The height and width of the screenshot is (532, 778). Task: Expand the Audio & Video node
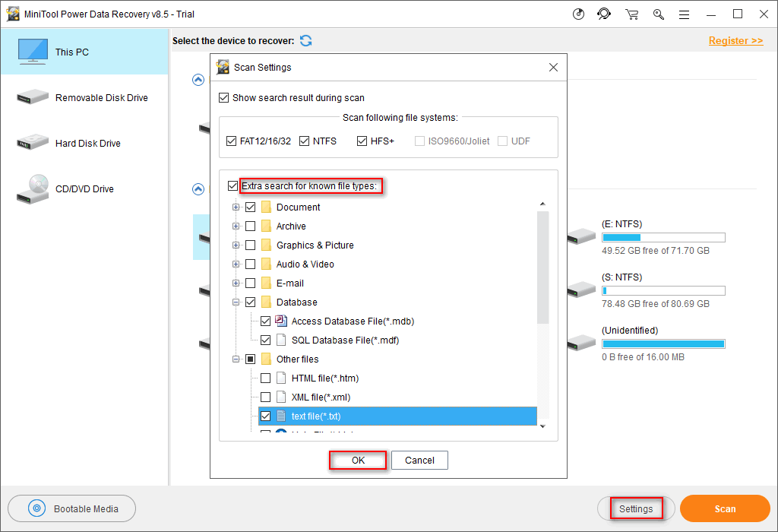pyautogui.click(x=236, y=264)
